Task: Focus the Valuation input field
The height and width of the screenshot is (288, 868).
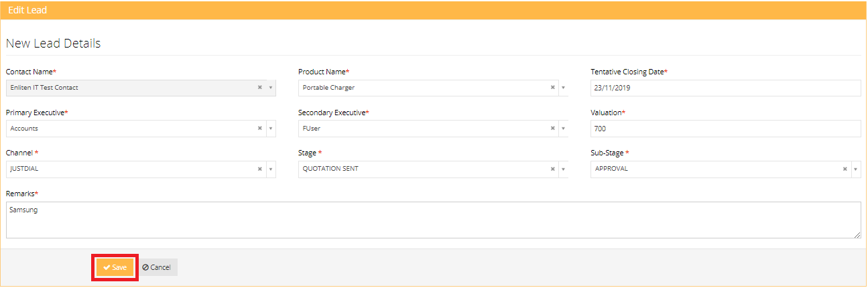Action: (x=725, y=129)
